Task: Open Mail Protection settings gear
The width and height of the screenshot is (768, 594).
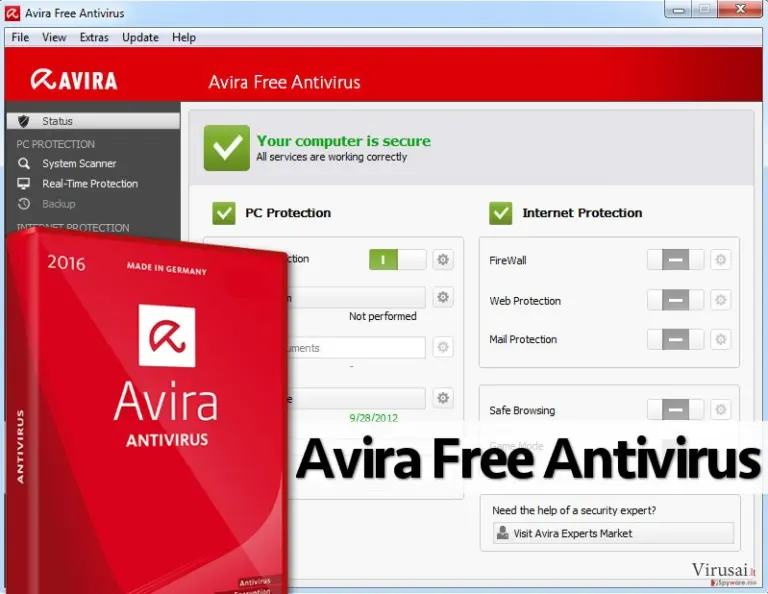Action: 720,339
